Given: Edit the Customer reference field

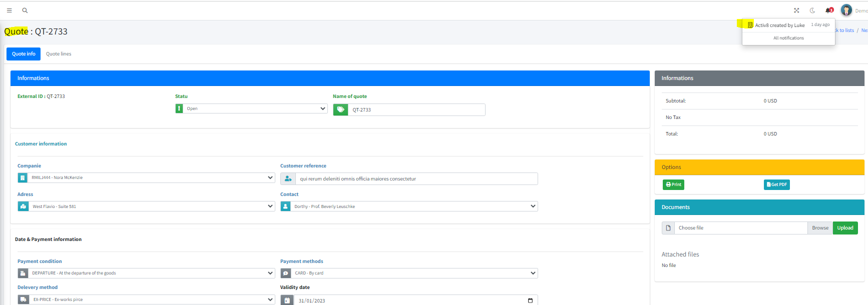Looking at the screenshot, I should (416, 178).
